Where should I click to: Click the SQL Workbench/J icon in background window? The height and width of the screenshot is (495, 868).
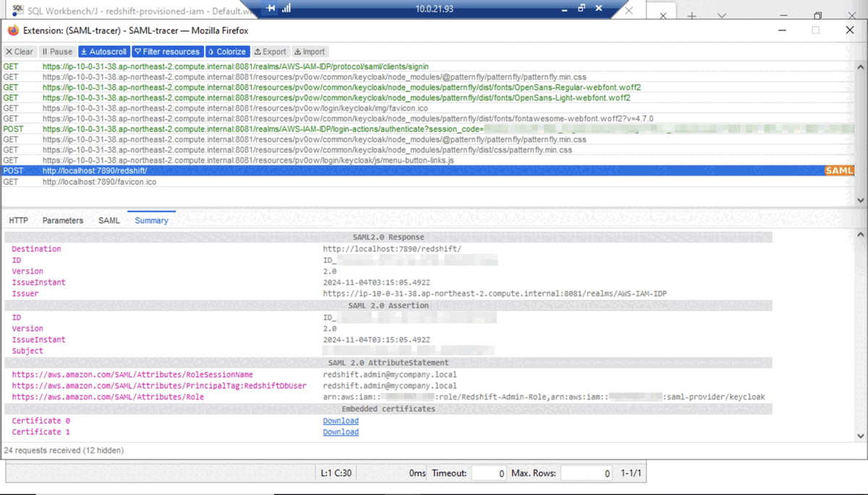click(x=18, y=10)
